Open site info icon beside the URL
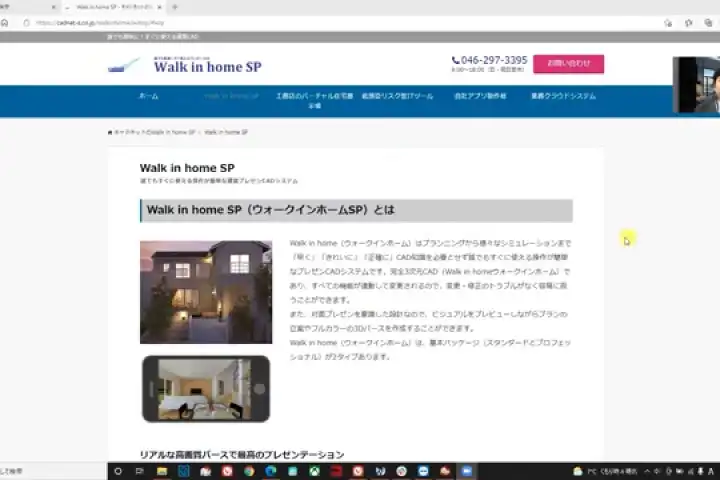This screenshot has width=720, height=480. point(27,23)
